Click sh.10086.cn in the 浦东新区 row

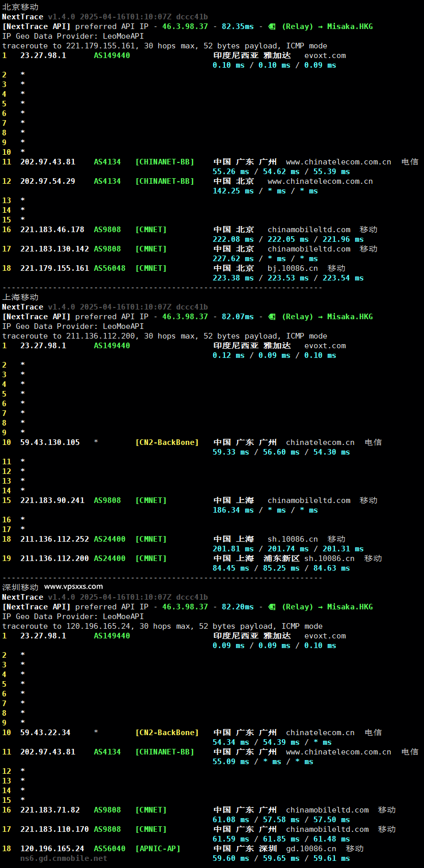pyautogui.click(x=329, y=558)
